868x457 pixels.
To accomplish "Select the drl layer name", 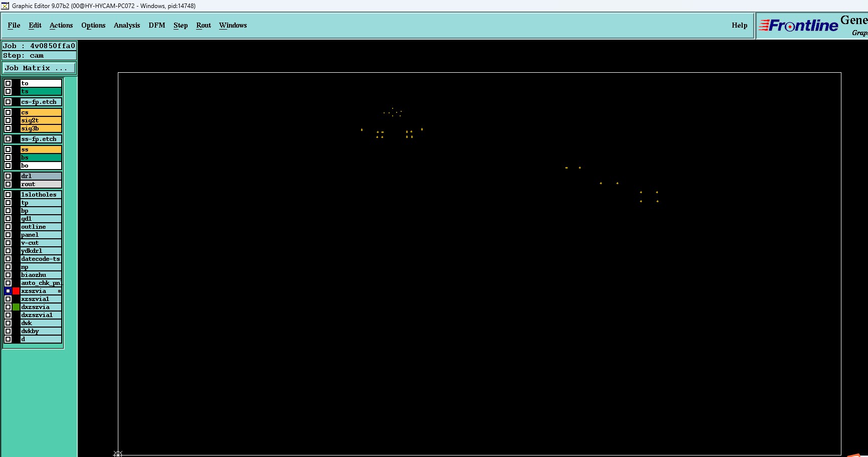I will pyautogui.click(x=41, y=176).
